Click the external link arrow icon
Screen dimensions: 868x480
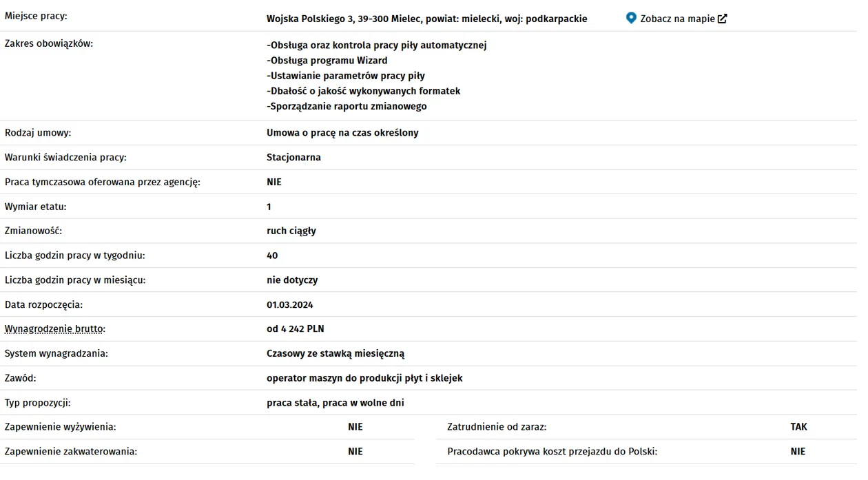point(722,19)
